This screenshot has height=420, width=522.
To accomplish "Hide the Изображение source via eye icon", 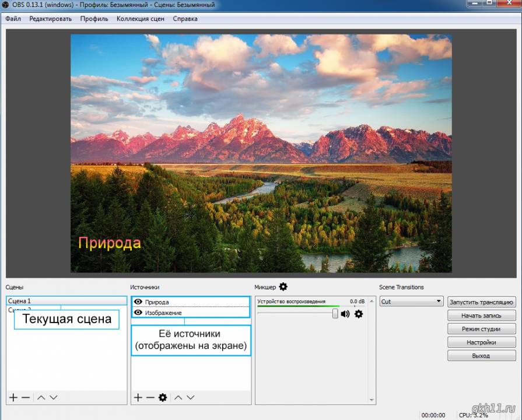I will pos(138,313).
